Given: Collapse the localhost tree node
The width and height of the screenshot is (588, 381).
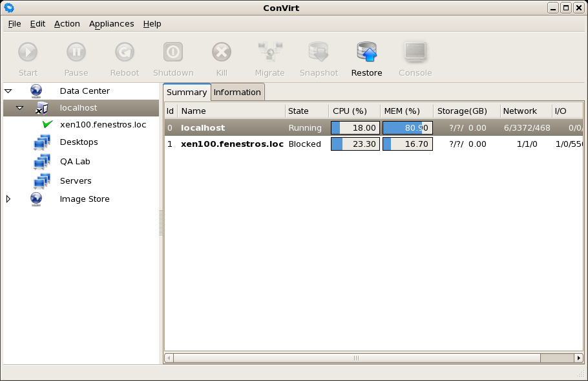Looking at the screenshot, I should 19,108.
